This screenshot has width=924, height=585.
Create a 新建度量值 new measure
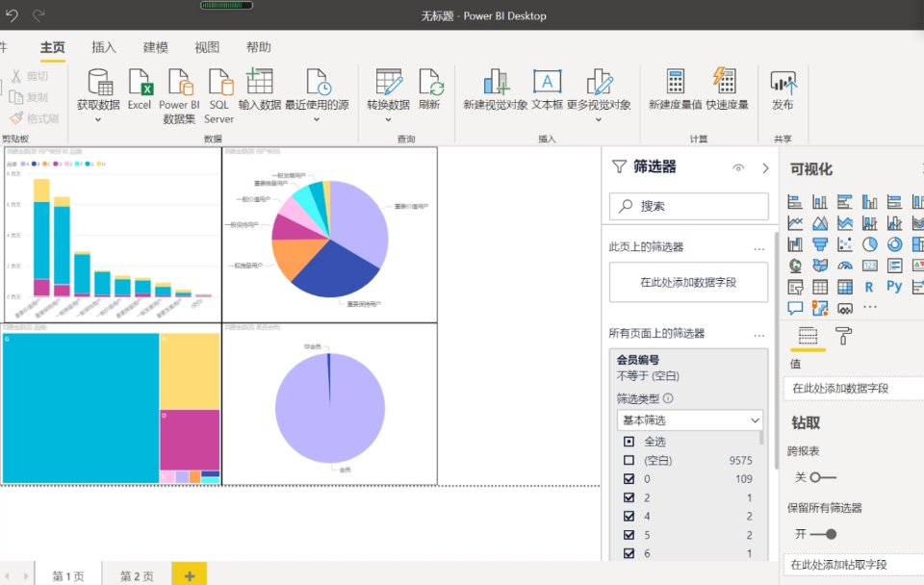coord(676,82)
